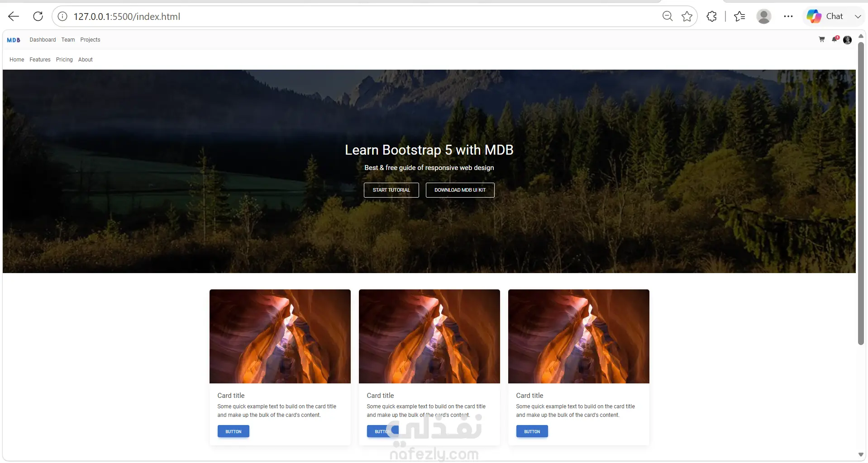
Task: Click the Download MDB UI Kit button
Action: coord(460,190)
